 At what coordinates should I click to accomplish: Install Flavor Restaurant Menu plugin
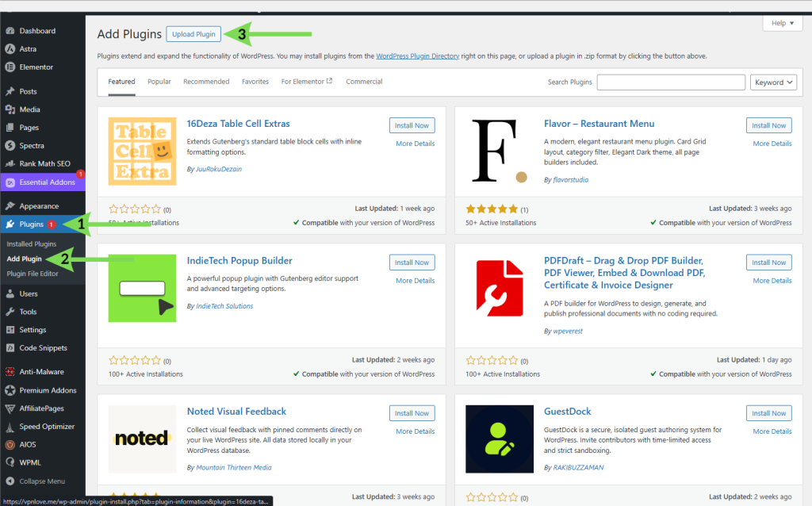coord(769,126)
